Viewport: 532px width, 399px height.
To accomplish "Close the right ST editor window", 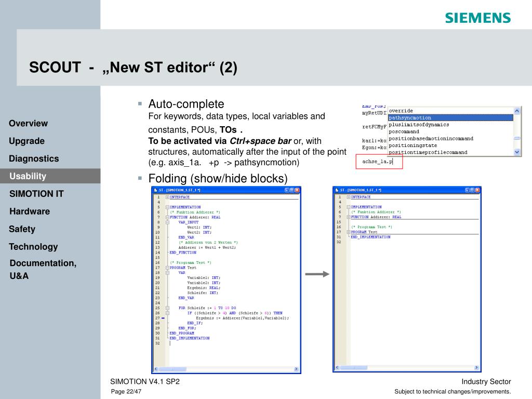I will tap(478, 190).
